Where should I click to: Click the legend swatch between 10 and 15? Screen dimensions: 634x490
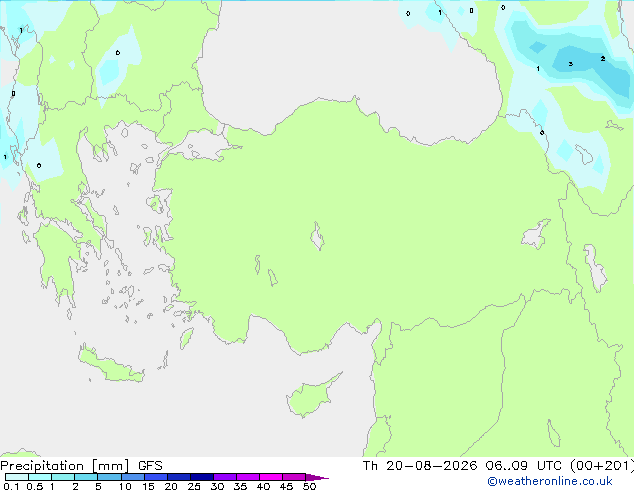point(133,477)
